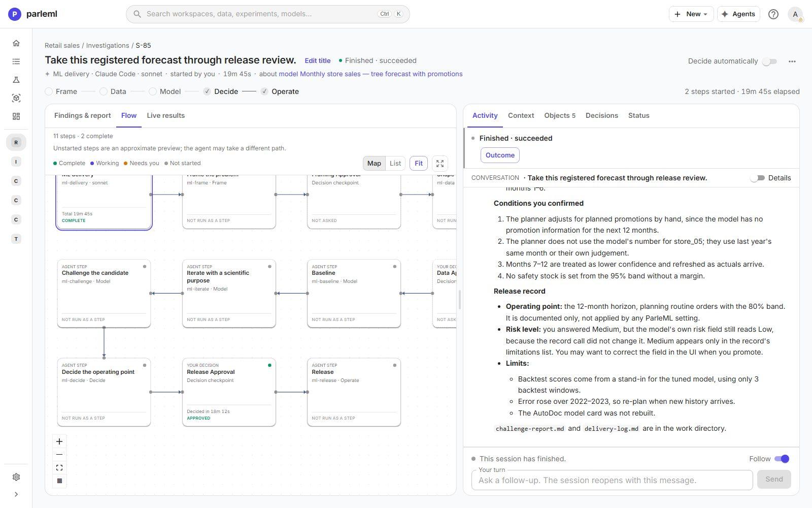Screen dimensions: 812x508
Task: Open settings gear in sidebar
Action: 16,477
